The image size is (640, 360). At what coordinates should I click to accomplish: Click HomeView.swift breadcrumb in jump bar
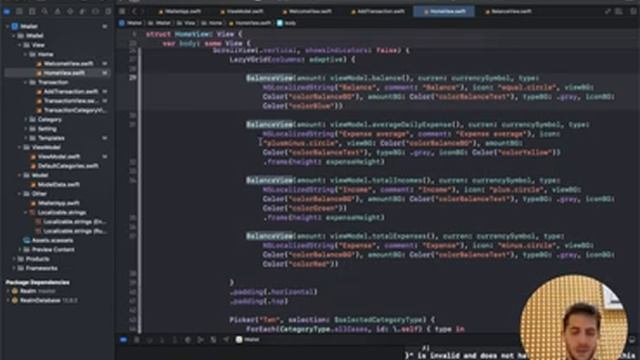coord(249,23)
